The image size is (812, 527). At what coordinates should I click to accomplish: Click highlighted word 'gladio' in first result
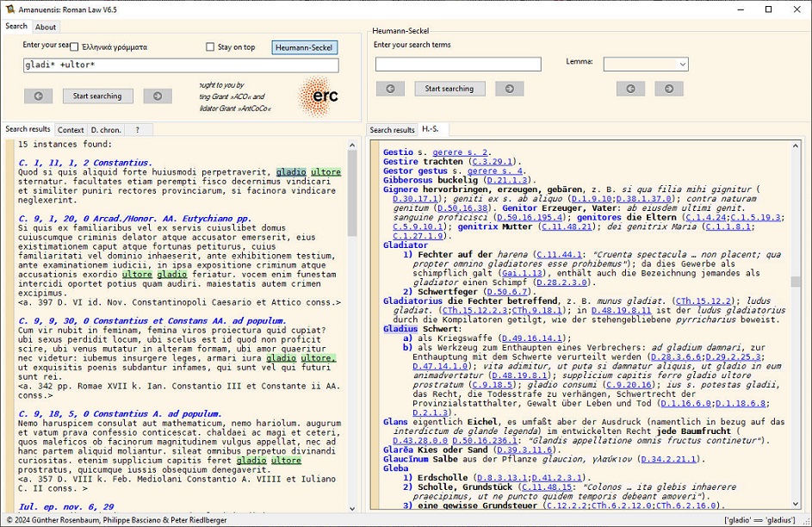pyautogui.click(x=291, y=172)
